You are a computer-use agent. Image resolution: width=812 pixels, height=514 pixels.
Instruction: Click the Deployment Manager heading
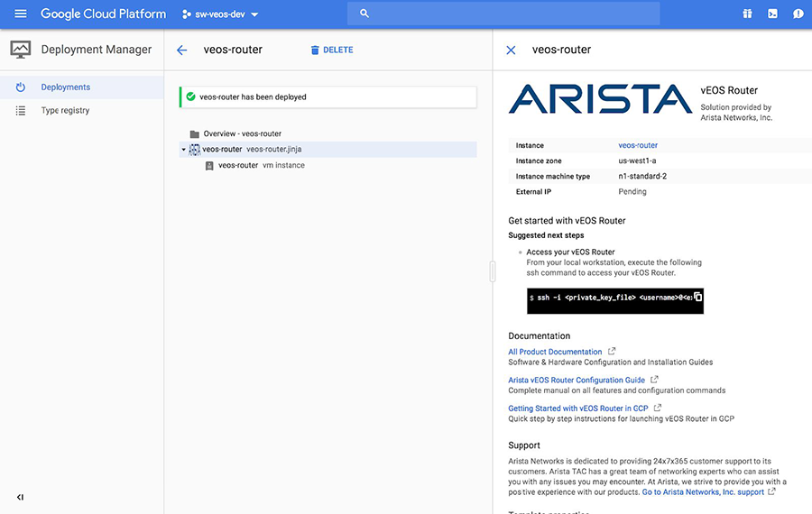click(x=97, y=50)
